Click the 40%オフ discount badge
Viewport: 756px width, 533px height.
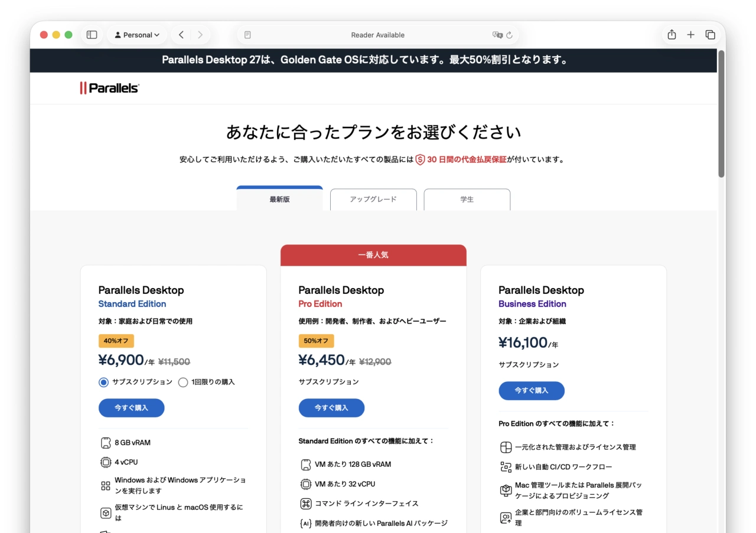[116, 341]
